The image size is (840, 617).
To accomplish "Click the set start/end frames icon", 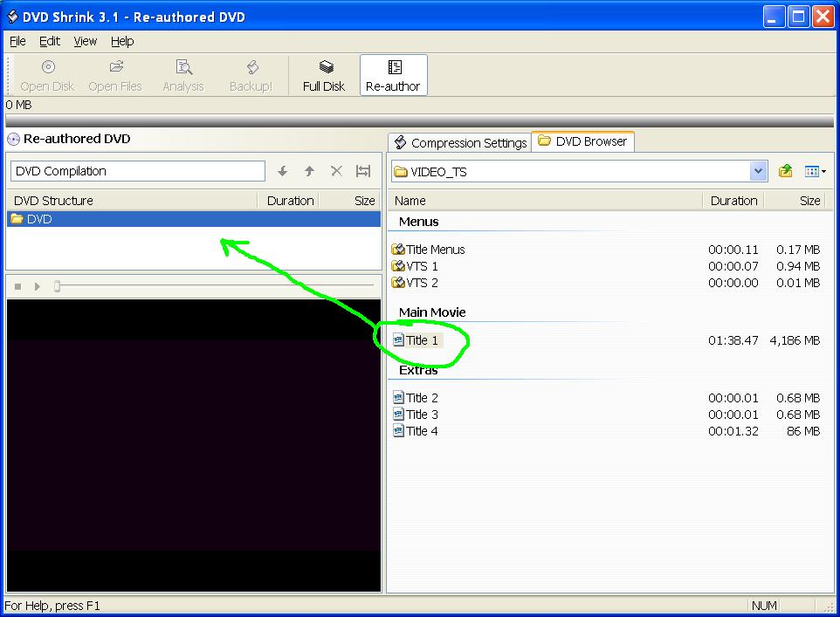I will coord(363,171).
